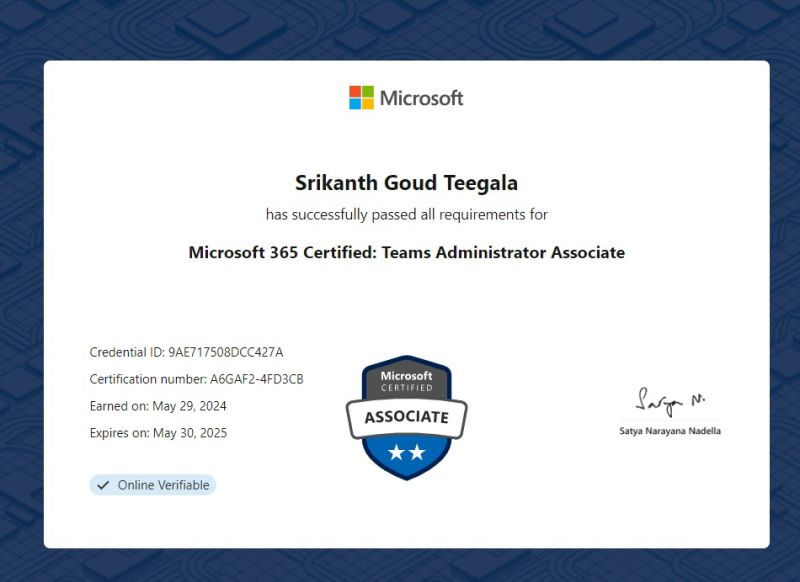
Task: Click the Credential ID 9AE717508DCC427A line
Action: (x=186, y=352)
